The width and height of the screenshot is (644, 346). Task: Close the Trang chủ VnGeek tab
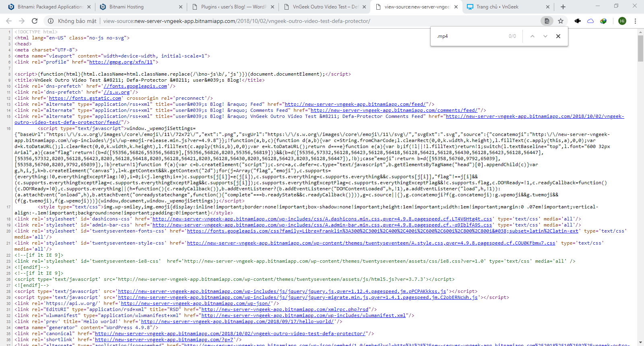pos(548,7)
